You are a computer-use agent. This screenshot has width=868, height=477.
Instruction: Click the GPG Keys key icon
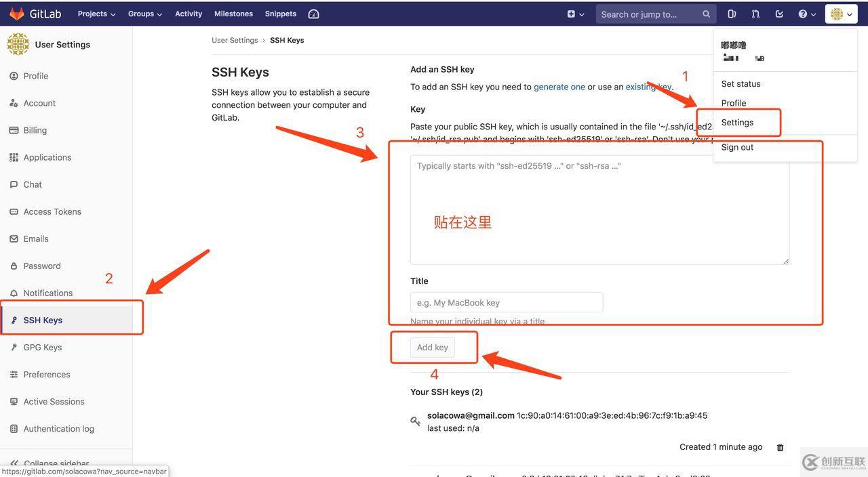pos(14,347)
